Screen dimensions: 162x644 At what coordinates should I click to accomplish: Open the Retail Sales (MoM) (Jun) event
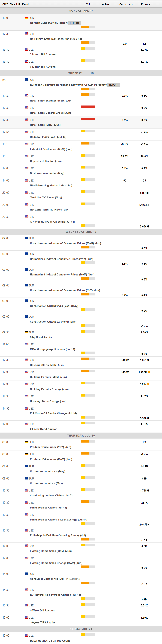point(45,125)
